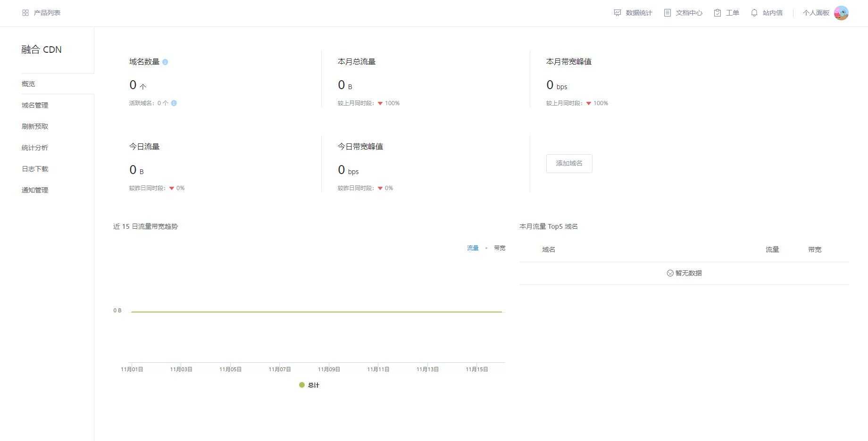Image resolution: width=868 pixels, height=441 pixels.
Task: Click the user avatar picture
Action: pyautogui.click(x=841, y=13)
